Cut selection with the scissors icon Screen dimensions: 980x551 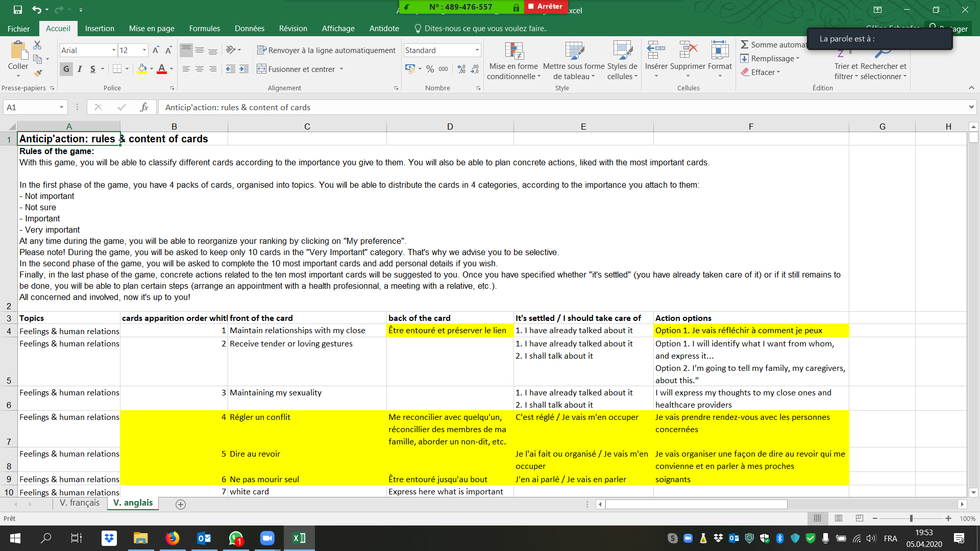(x=37, y=45)
